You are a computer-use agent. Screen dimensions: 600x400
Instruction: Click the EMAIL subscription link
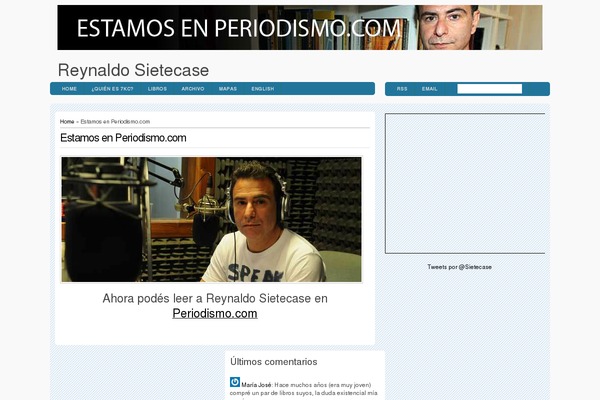point(429,89)
